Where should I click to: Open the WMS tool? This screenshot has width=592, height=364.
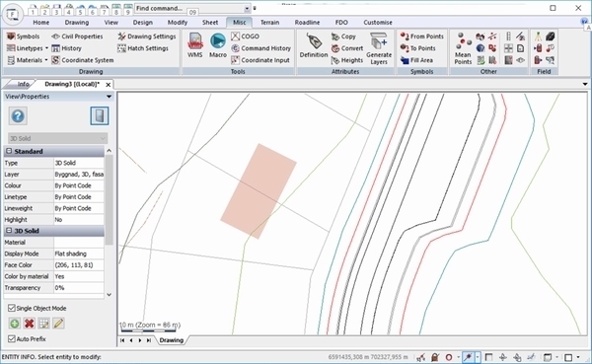pyautogui.click(x=195, y=45)
